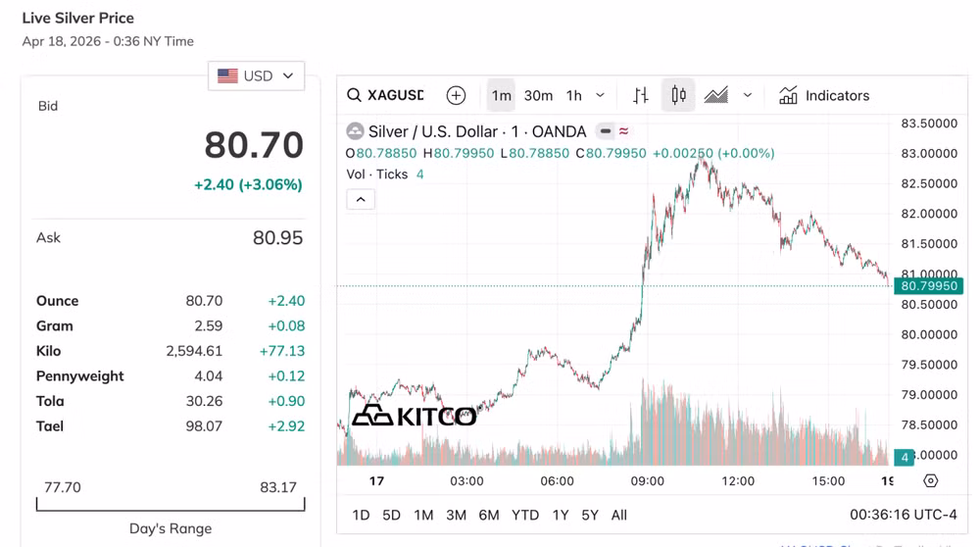980x547 pixels.
Task: Show the All time range
Action: [619, 515]
